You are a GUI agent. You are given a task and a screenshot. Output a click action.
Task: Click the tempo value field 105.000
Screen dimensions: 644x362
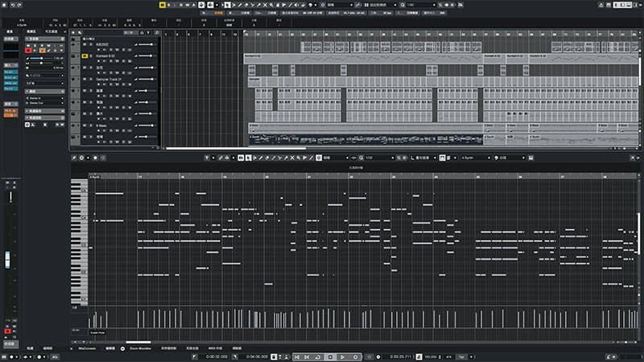(432, 357)
